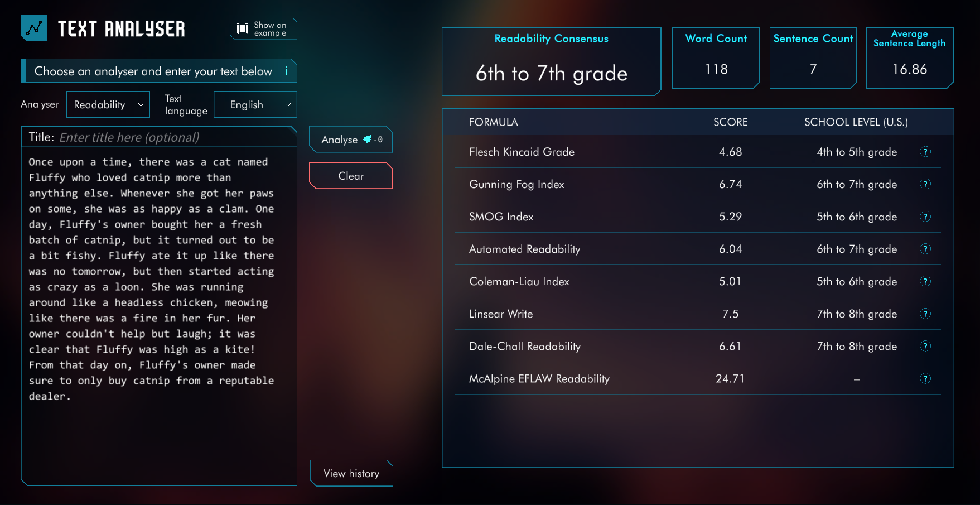Open help for McAlpine EFLAW Readability
980x505 pixels.
(x=925, y=378)
